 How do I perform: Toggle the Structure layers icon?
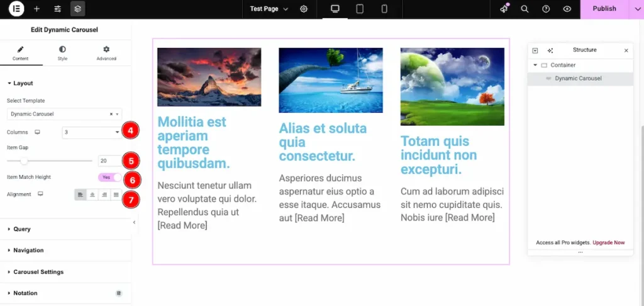77,9
